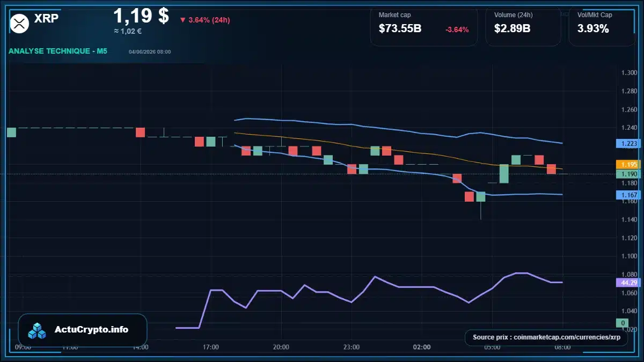This screenshot has height=362, width=644.
Task: Click the "08:00" time axis label
Action: click(562, 348)
